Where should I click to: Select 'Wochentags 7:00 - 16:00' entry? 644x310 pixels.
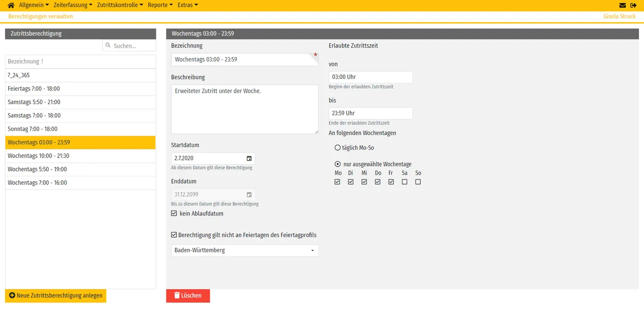[x=80, y=183]
